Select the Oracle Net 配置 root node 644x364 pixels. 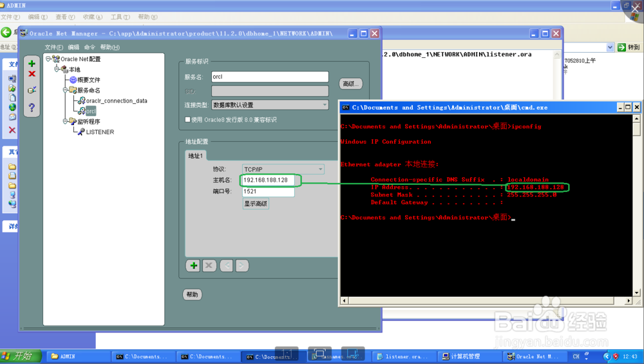(80, 59)
